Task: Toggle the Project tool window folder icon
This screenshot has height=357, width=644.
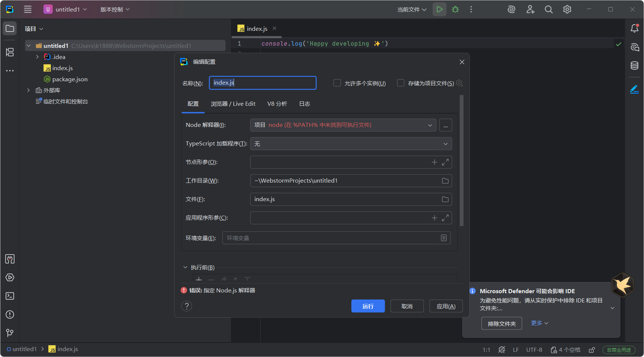Action: click(x=10, y=29)
